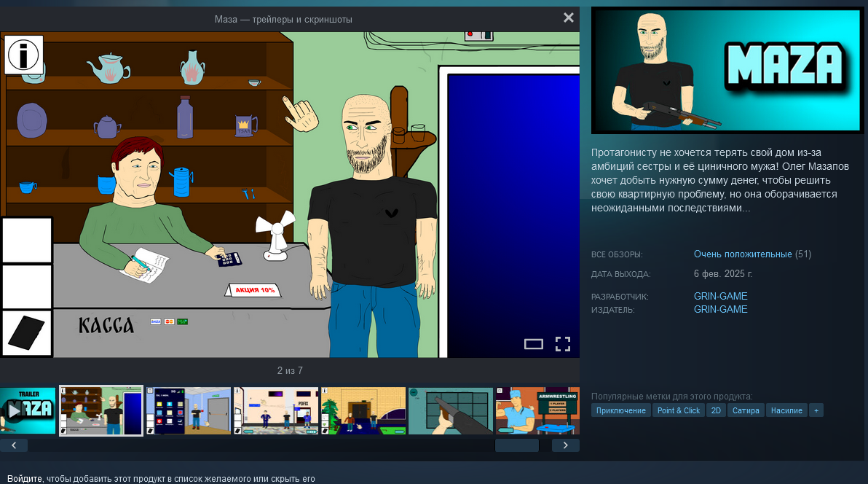The image size is (868, 484).
Task: Open the phone apps screenshot thumbnail
Action: (x=189, y=411)
